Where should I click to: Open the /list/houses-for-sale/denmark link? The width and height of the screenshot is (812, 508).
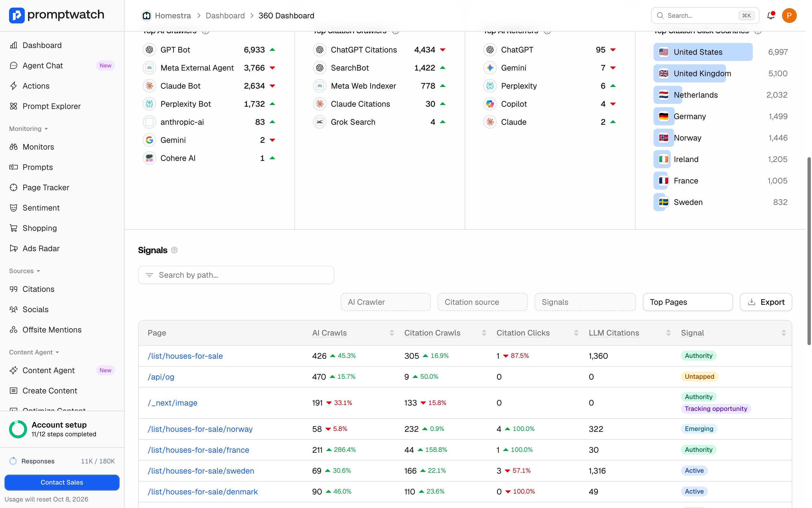(203, 492)
